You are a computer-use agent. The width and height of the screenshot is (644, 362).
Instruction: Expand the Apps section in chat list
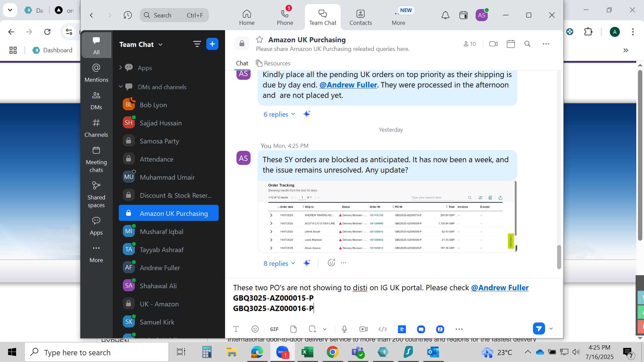120,67
